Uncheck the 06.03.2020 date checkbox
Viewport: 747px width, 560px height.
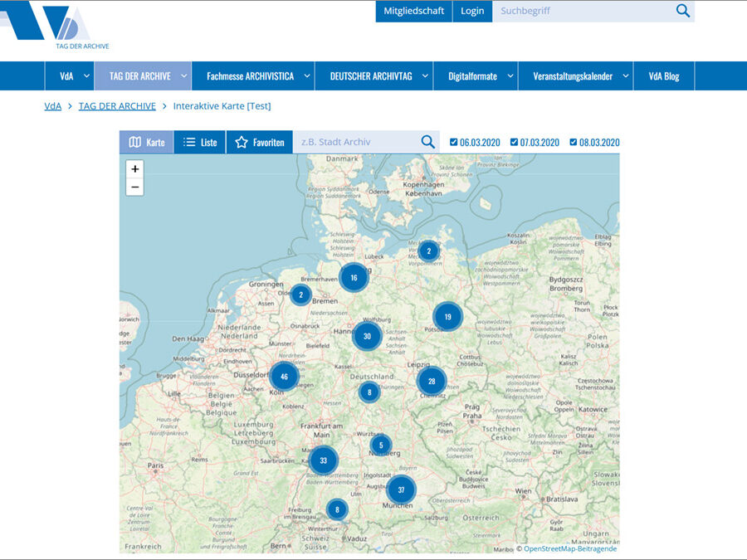[x=453, y=142]
